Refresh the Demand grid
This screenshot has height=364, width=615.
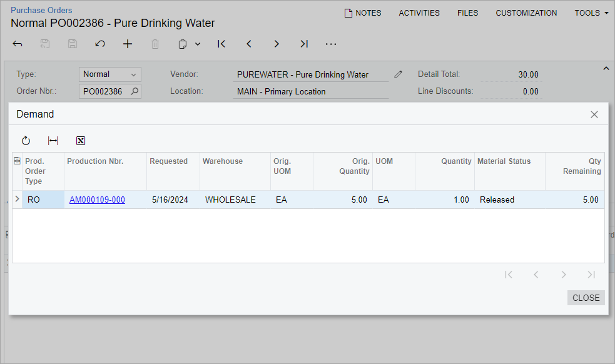[x=26, y=141]
